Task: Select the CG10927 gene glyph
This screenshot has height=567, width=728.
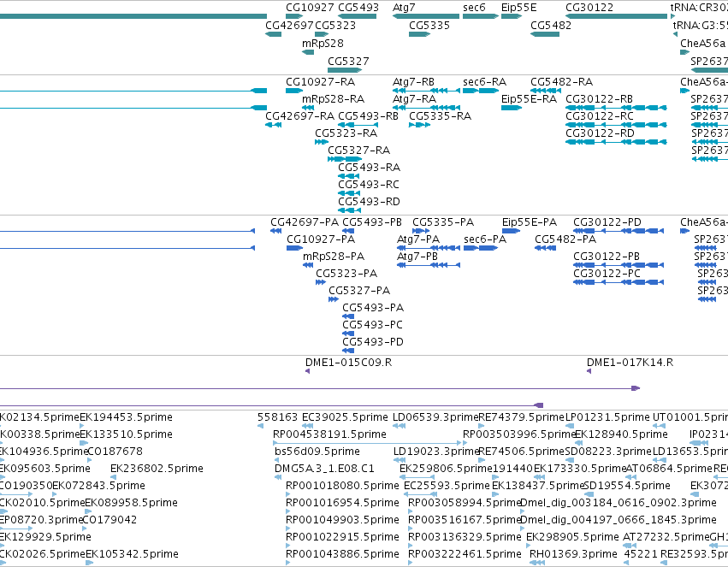Action: tap(294, 16)
